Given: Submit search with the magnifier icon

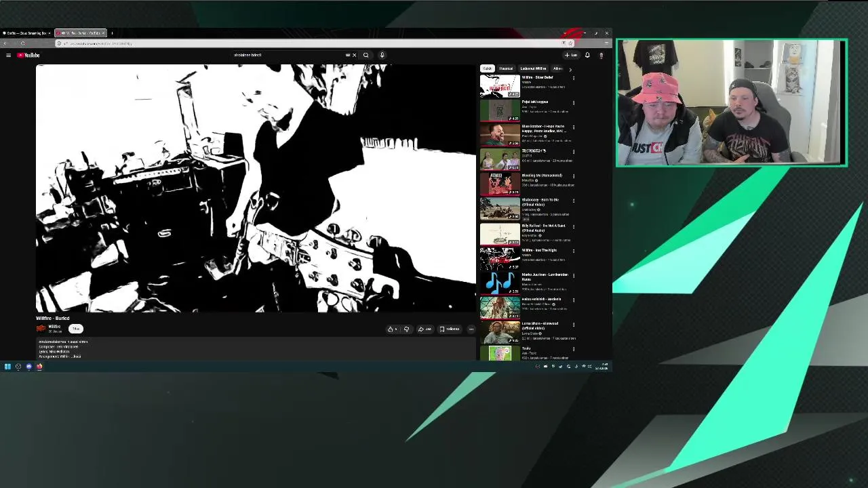Looking at the screenshot, I should [366, 55].
